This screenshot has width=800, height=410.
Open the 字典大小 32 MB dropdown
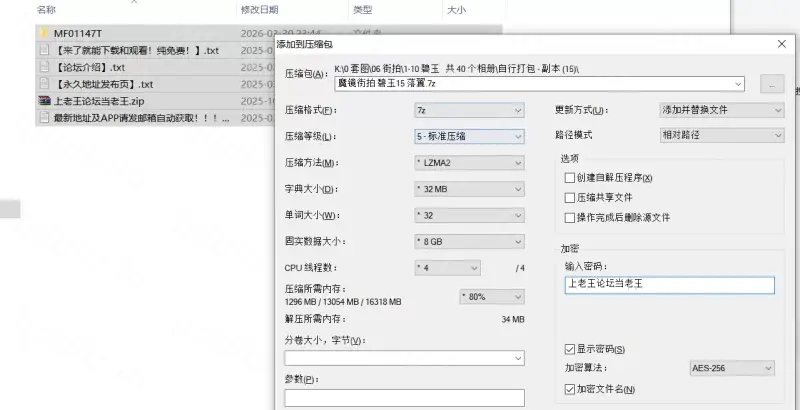coord(469,189)
